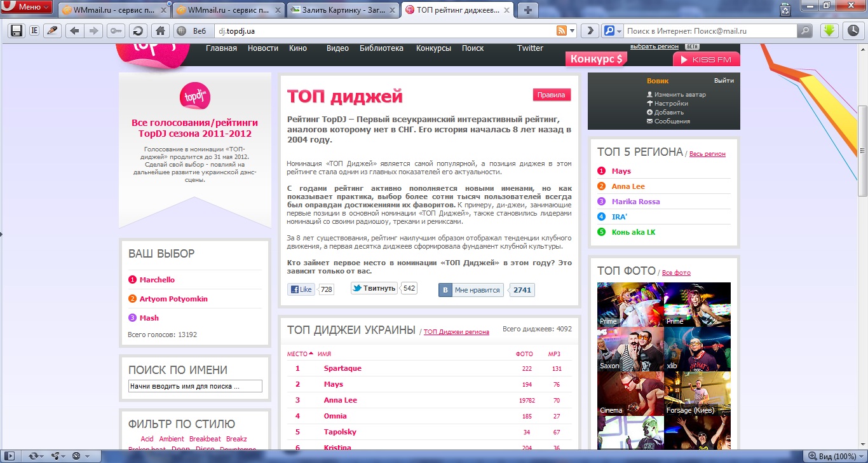This screenshot has height=463, width=868.
Task: Open the Opera Link sync dropdown in the status bar
Action: [36, 456]
